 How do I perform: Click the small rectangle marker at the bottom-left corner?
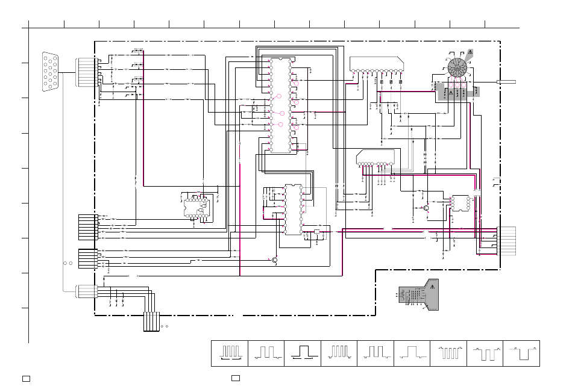(x=26, y=379)
